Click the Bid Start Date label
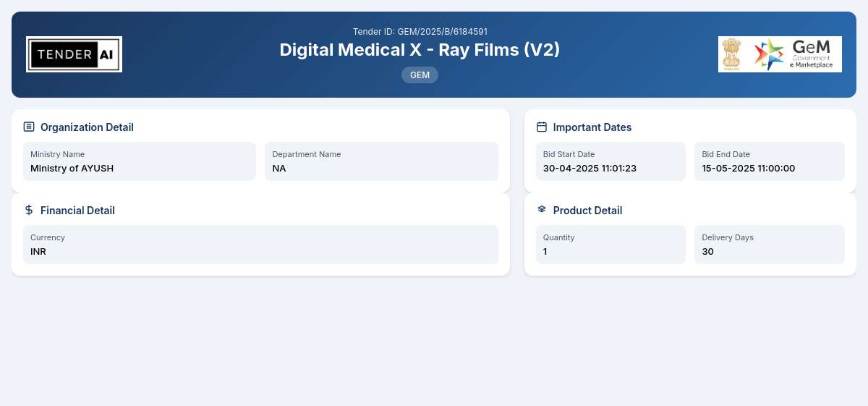 pyautogui.click(x=569, y=154)
